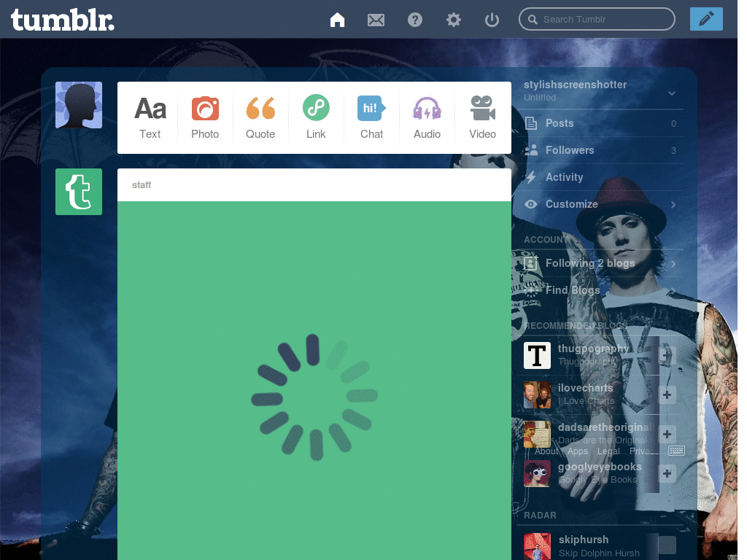Focus the Search Tumblr field
The height and width of the screenshot is (560, 747).
(597, 19)
